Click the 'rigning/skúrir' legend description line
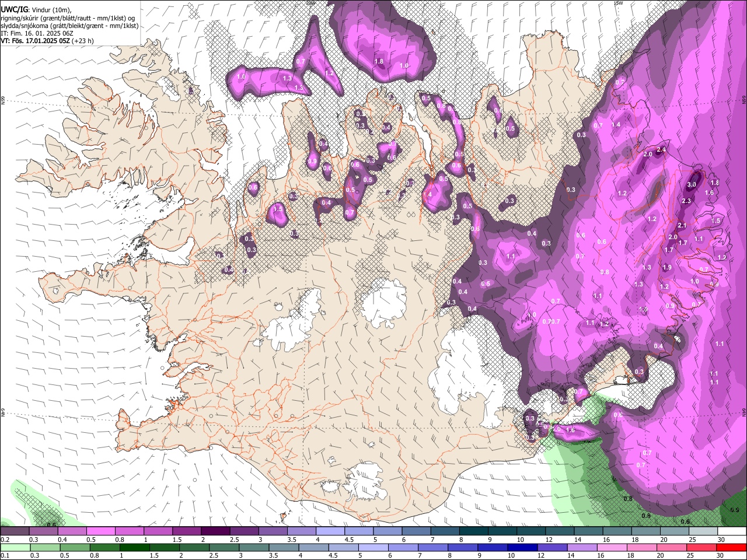 click(68, 17)
